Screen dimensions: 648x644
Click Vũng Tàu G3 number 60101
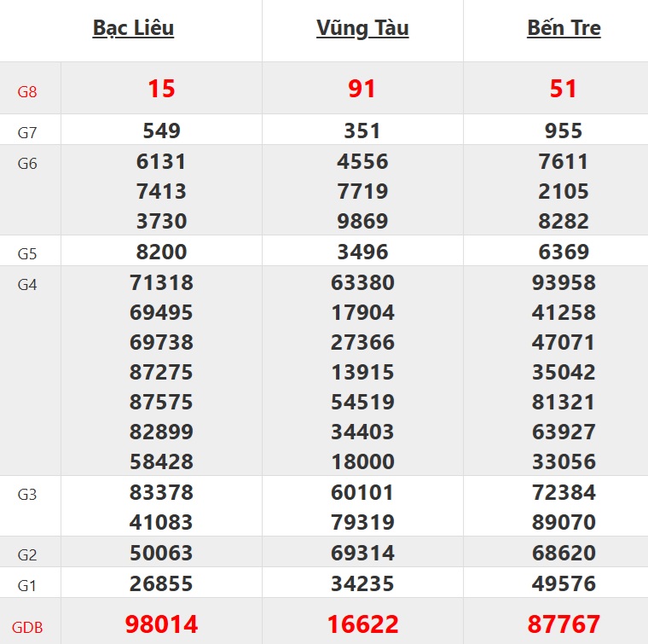(x=362, y=493)
